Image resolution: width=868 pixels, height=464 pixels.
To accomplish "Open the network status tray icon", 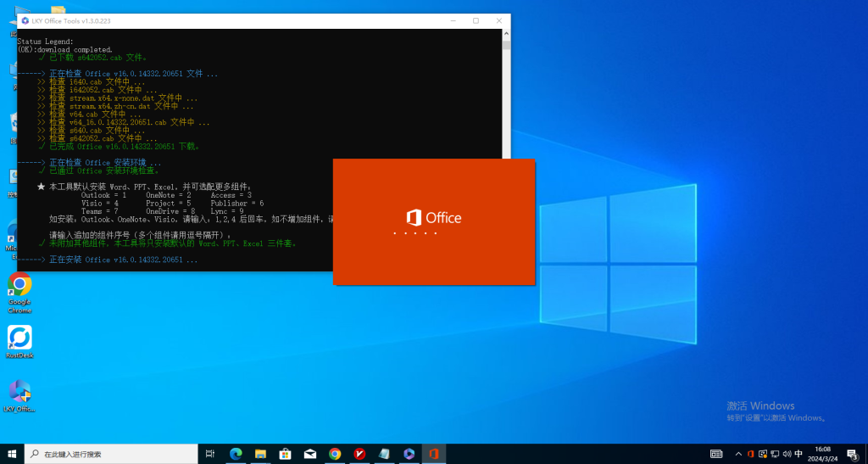I will (x=775, y=454).
